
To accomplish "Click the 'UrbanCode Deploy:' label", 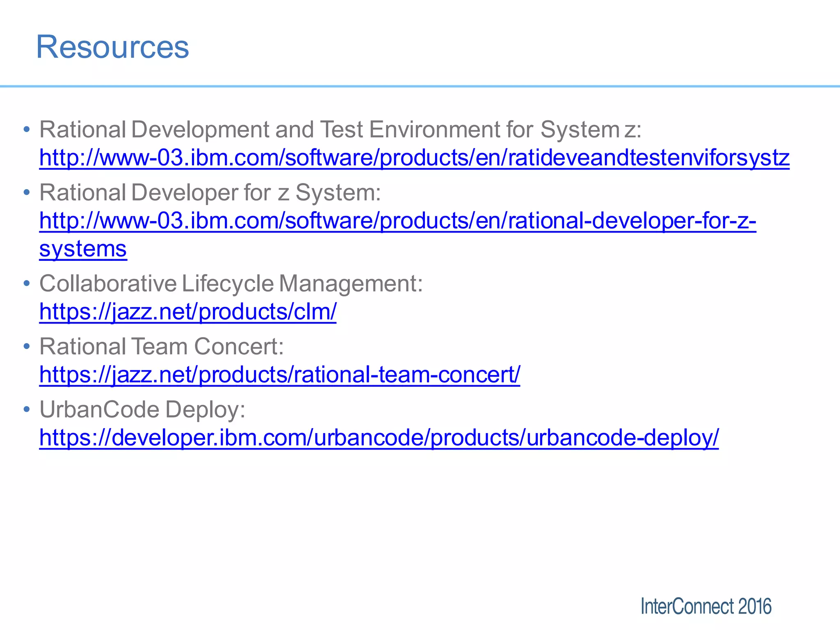I will tap(142, 410).
